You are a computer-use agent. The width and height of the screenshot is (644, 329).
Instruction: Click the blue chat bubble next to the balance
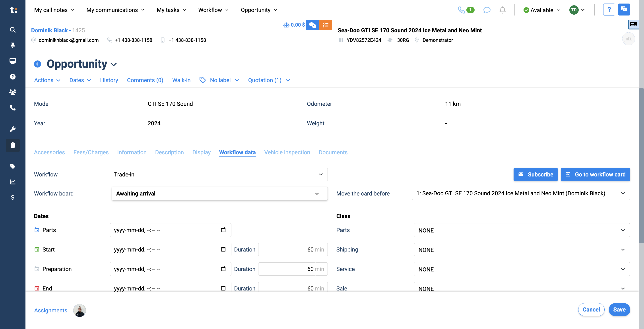312,25
